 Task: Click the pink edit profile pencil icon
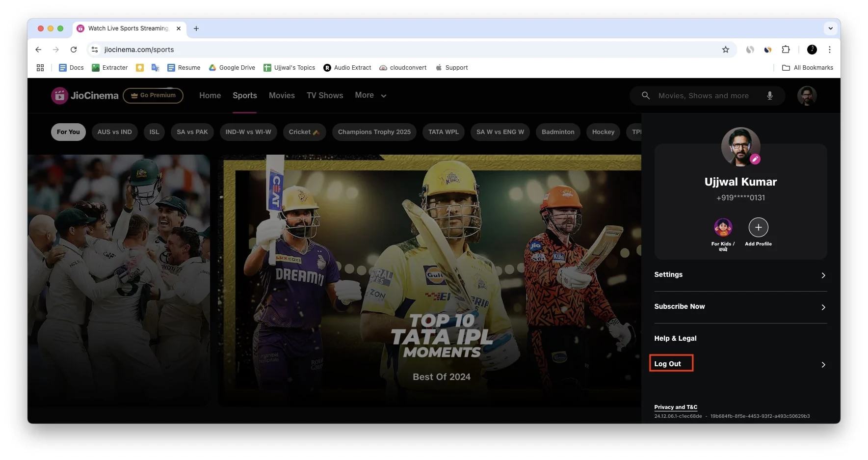[x=755, y=159]
